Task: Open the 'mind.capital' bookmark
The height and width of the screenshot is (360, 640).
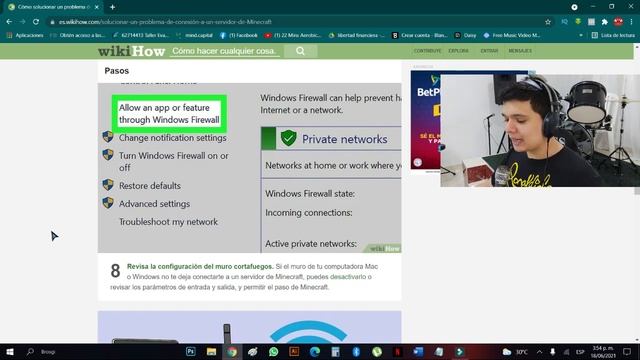Action: (x=194, y=36)
